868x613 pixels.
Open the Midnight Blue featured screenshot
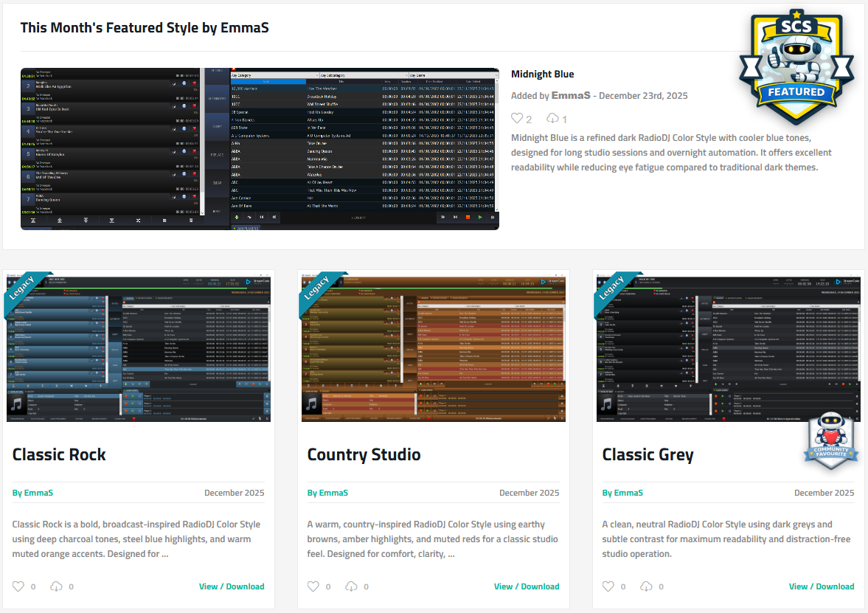click(x=260, y=148)
